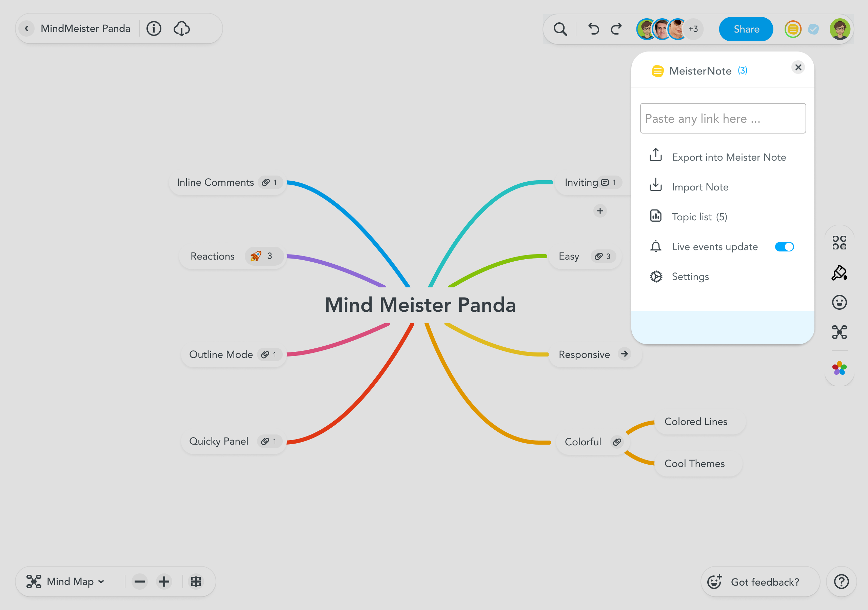Toggle the MeisterTask blue checkmark icon
The width and height of the screenshot is (868, 610).
[x=813, y=29]
